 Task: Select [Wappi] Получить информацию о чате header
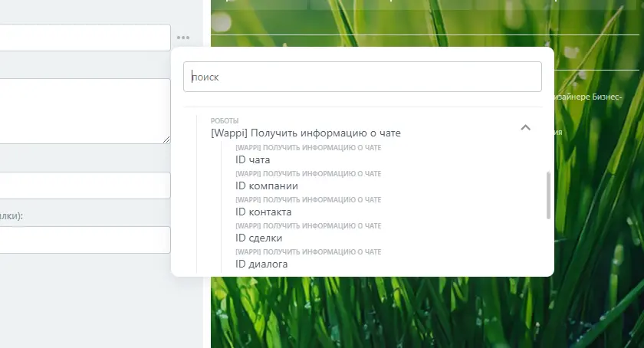tap(306, 133)
